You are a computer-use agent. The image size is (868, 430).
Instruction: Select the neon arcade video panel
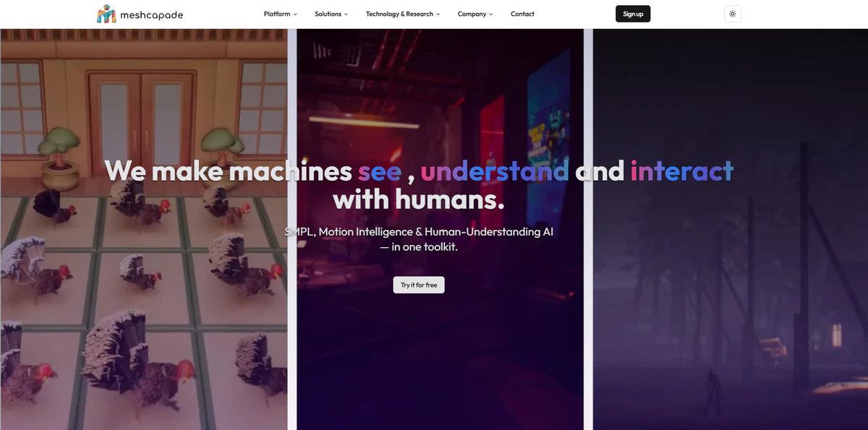click(440, 229)
